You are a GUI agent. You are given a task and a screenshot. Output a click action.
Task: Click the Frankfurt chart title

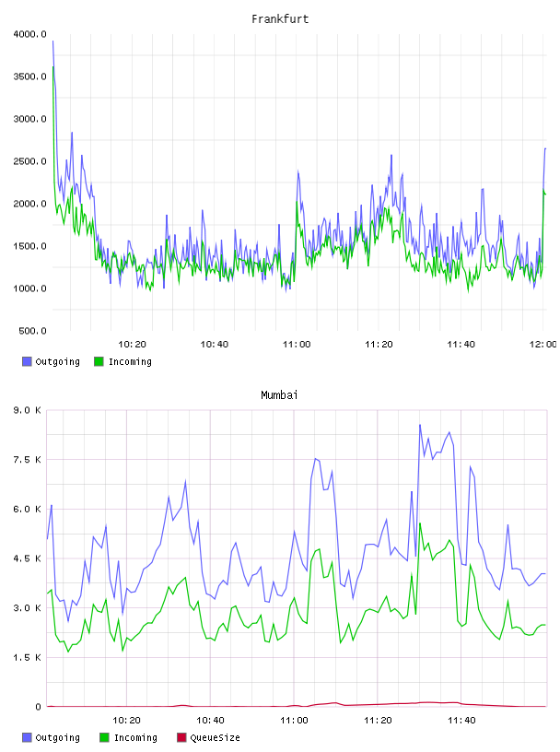280,19
